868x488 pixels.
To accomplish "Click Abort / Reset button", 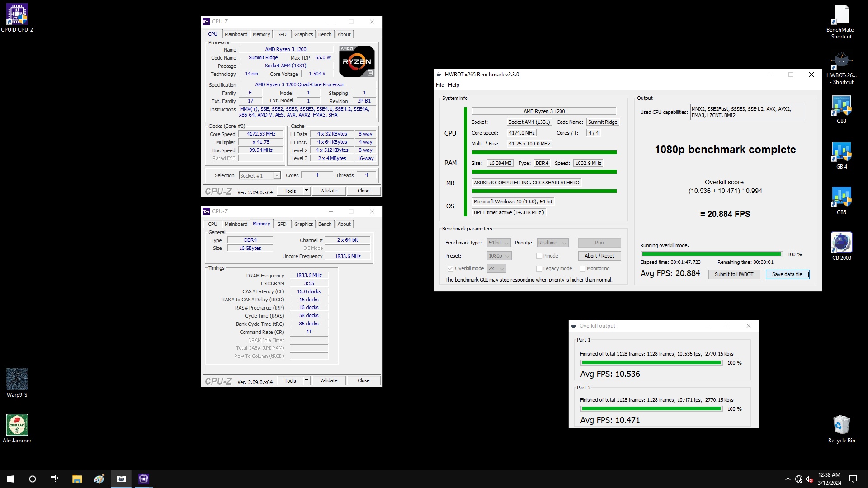I will coord(599,256).
